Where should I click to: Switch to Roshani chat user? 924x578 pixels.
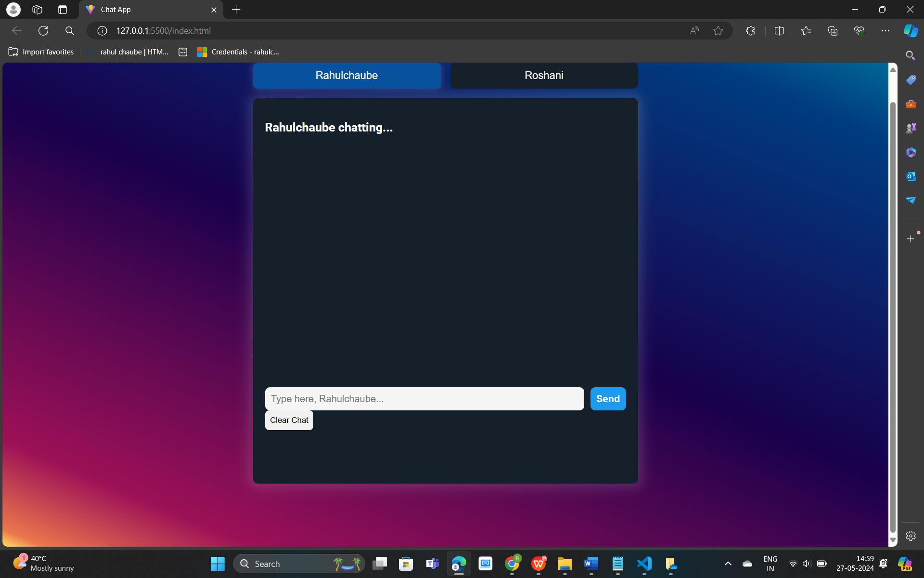pos(544,76)
